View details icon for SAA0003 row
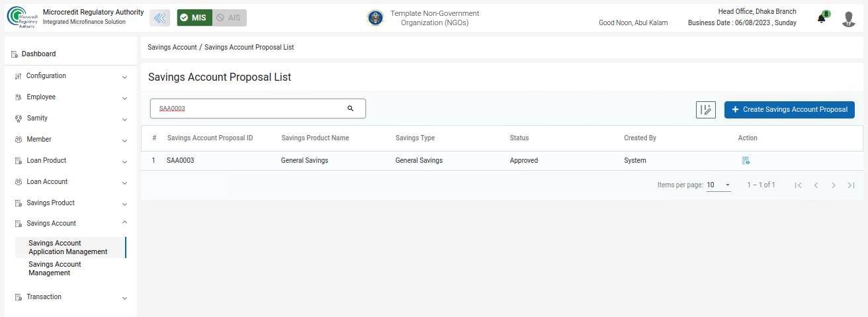868x317 pixels. 746,160
